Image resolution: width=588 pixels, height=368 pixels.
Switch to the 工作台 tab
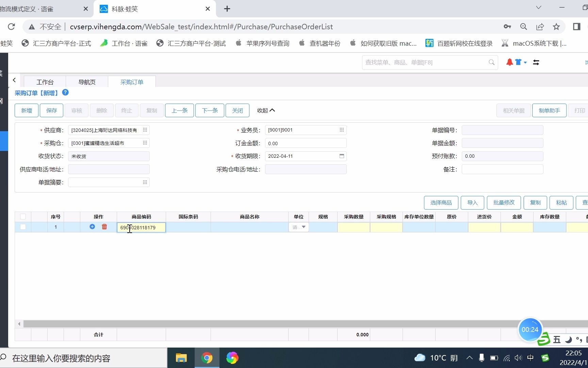coord(45,82)
